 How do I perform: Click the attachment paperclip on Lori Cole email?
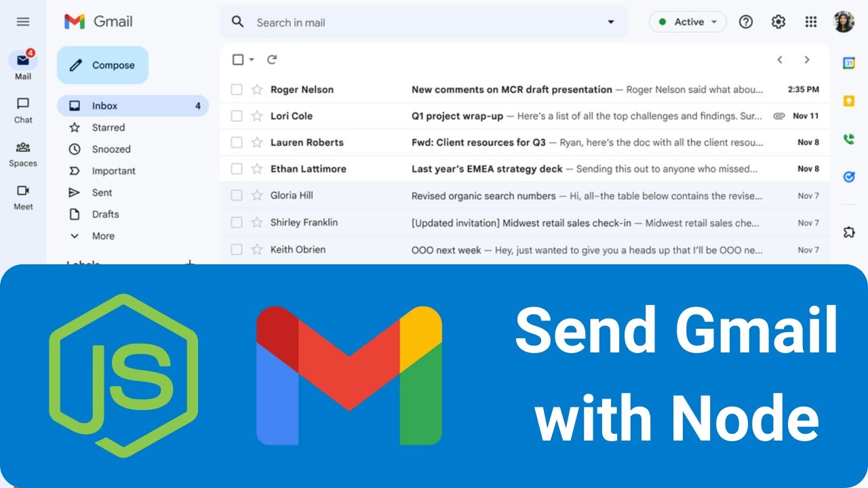(779, 116)
